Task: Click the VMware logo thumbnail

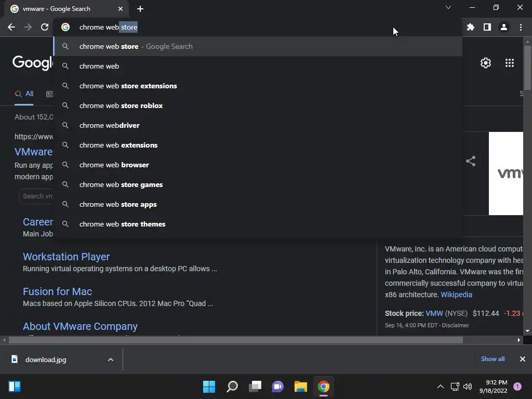Action: point(506,174)
